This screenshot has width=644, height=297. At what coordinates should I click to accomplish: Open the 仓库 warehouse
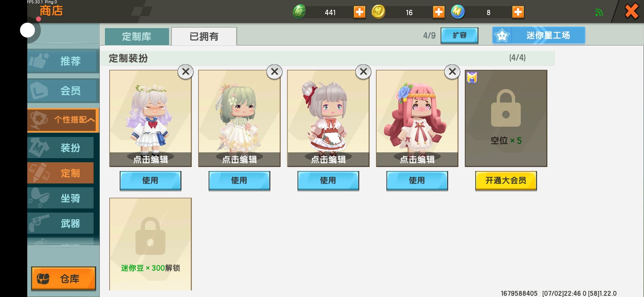click(64, 278)
